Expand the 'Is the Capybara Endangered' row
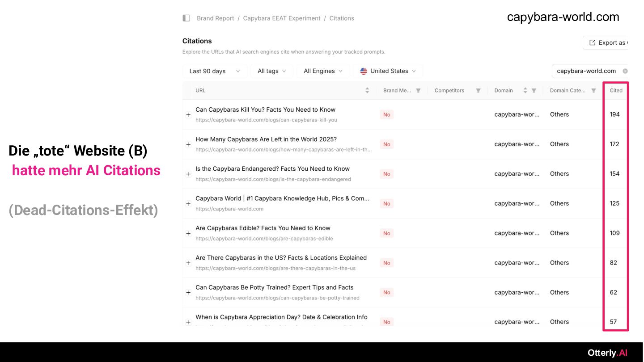Image resolution: width=644 pixels, height=362 pixels. pyautogui.click(x=188, y=174)
